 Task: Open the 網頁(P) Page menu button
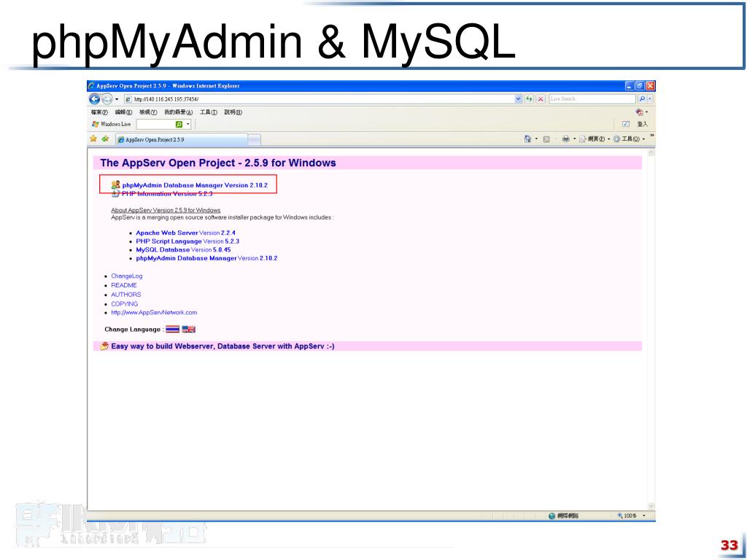(595, 139)
